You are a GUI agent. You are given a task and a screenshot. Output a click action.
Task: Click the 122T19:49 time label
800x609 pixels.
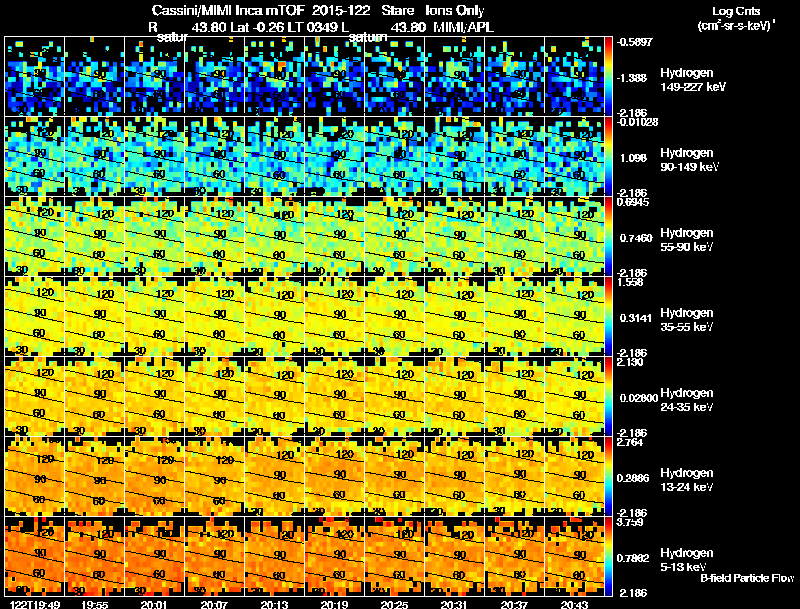coord(34,604)
